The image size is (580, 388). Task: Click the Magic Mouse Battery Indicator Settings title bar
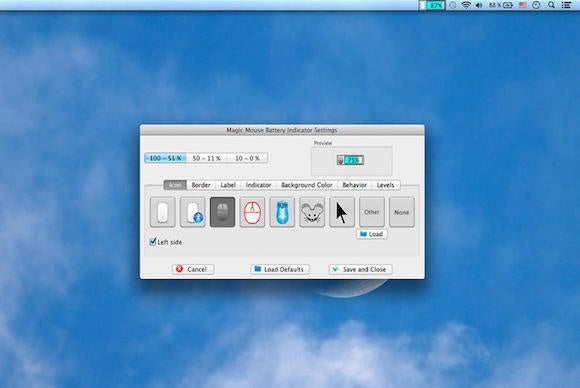point(282,130)
